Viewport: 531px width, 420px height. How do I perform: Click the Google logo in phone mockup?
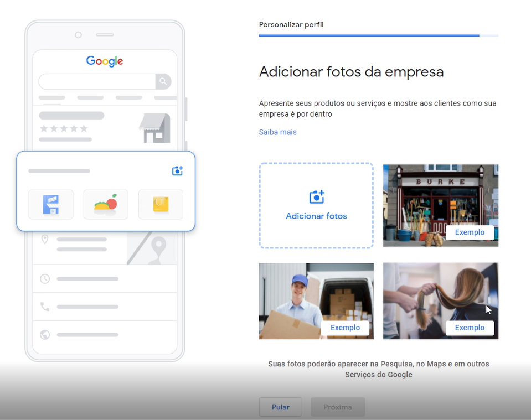pos(105,61)
